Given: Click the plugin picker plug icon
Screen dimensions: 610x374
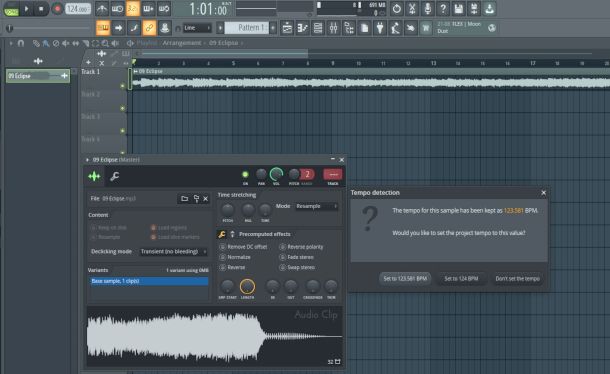Looking at the screenshot, I should coord(380,28).
